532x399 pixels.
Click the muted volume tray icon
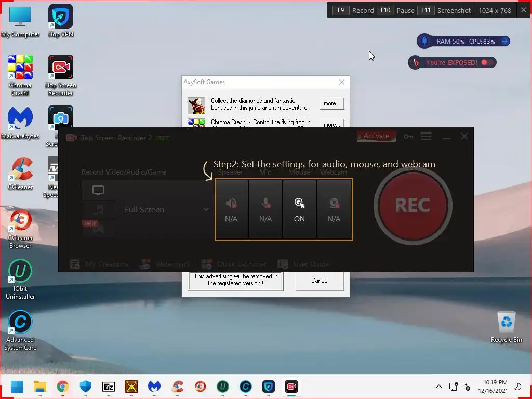coord(467,387)
